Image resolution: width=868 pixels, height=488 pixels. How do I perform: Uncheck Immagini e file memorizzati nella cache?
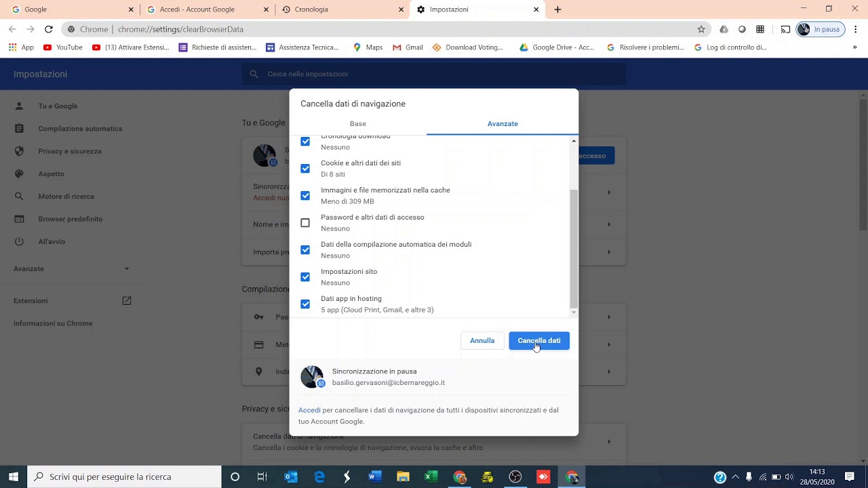pyautogui.click(x=305, y=195)
